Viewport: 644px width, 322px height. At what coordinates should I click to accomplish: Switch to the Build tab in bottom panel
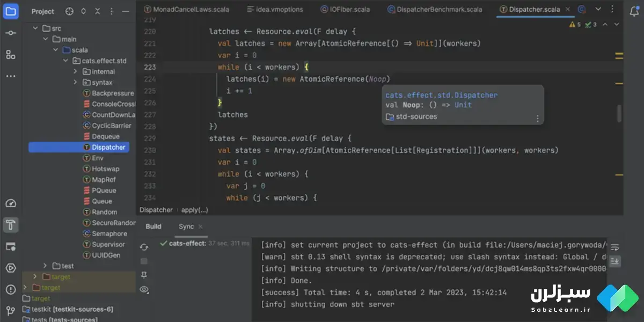[x=153, y=226]
